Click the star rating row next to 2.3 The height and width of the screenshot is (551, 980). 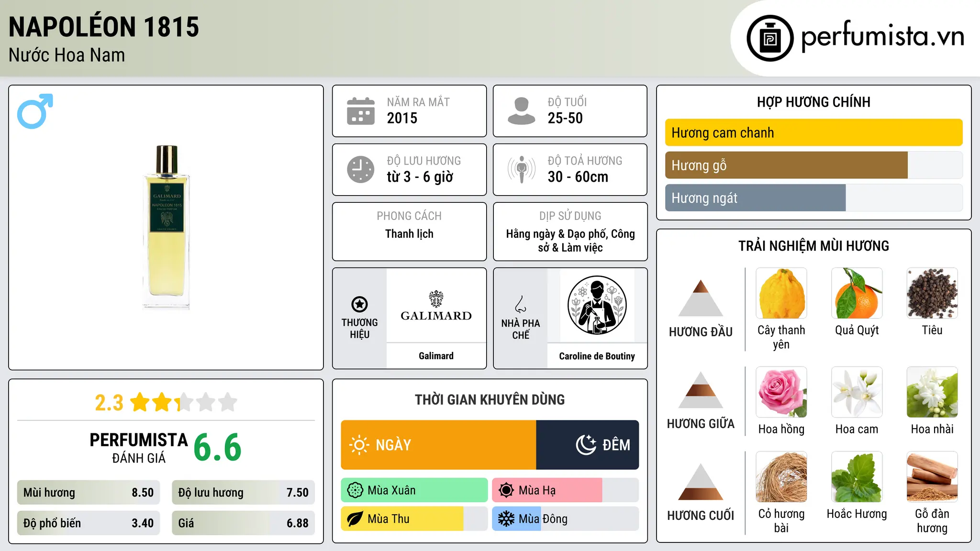(184, 402)
